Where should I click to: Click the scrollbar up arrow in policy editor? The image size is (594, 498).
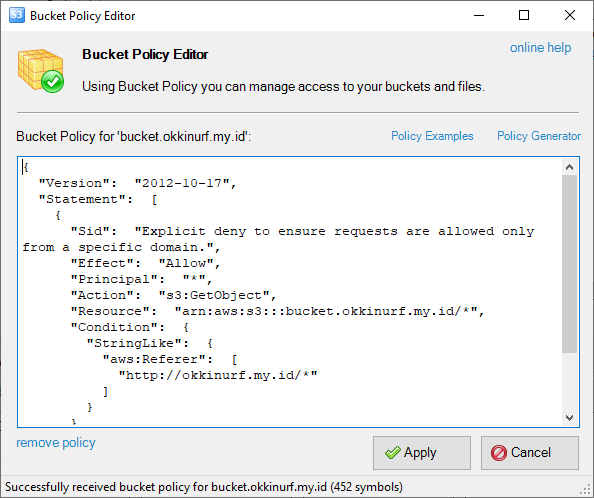pos(569,167)
